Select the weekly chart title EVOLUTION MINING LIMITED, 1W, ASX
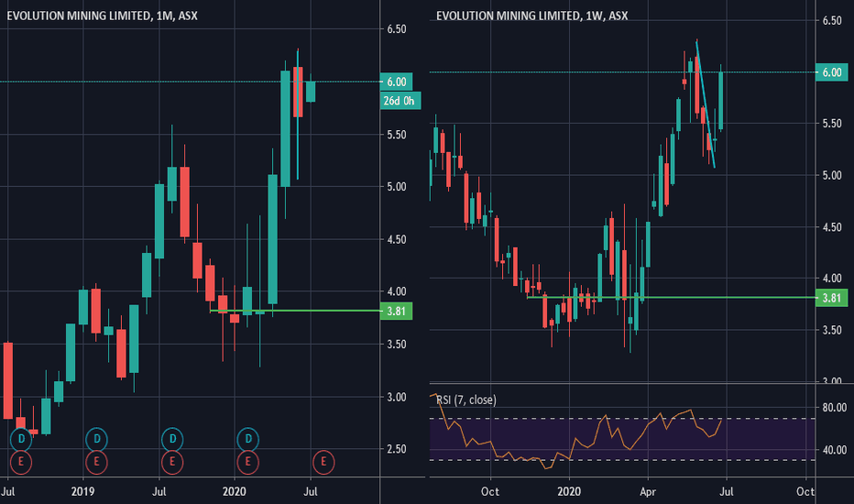 531,16
